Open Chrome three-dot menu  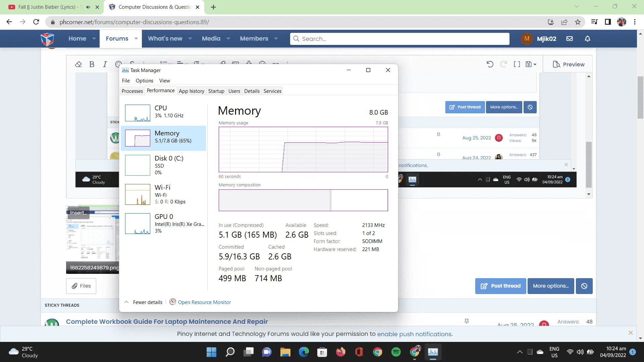point(635,22)
